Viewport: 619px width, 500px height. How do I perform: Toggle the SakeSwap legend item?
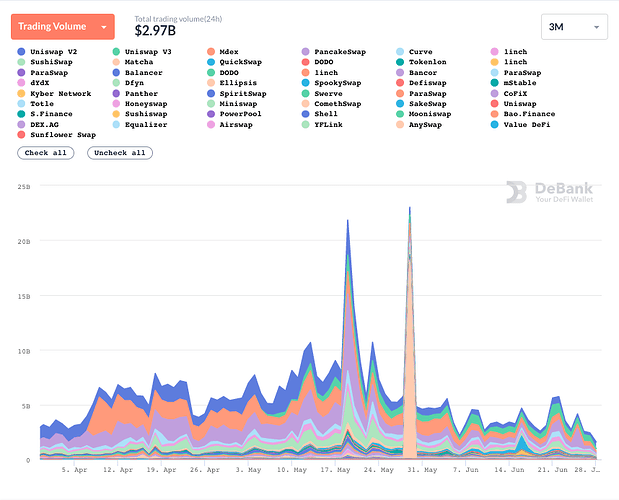point(422,104)
